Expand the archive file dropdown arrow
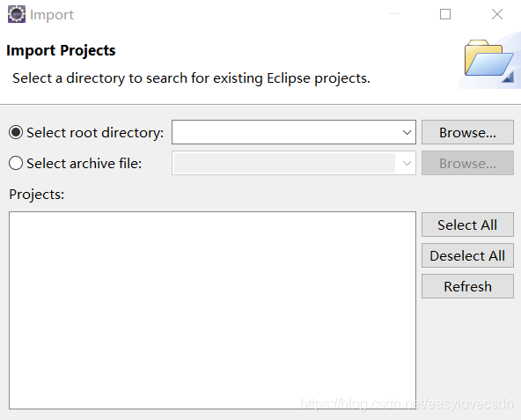521x420 pixels. [407, 163]
